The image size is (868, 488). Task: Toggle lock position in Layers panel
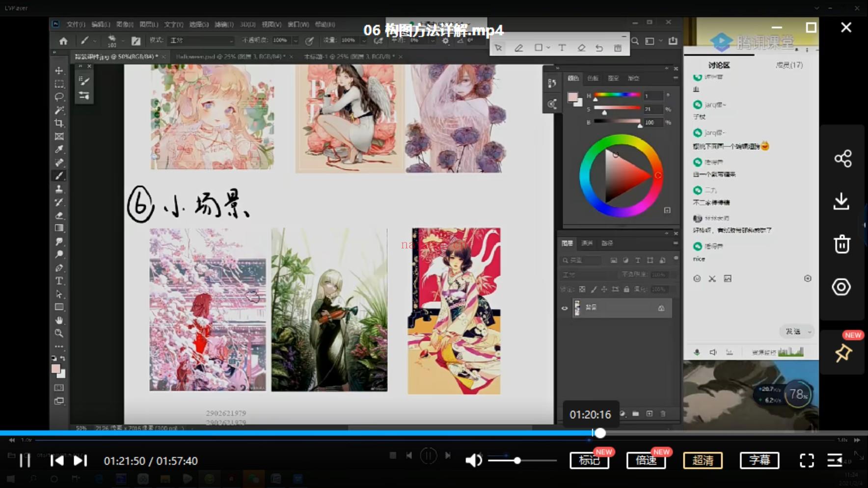point(604,290)
